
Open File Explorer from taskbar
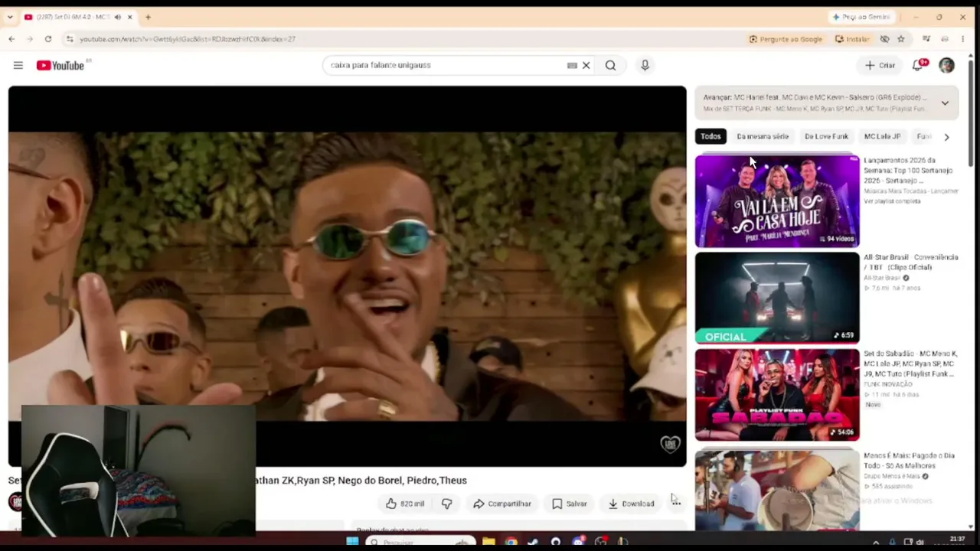tap(488, 542)
